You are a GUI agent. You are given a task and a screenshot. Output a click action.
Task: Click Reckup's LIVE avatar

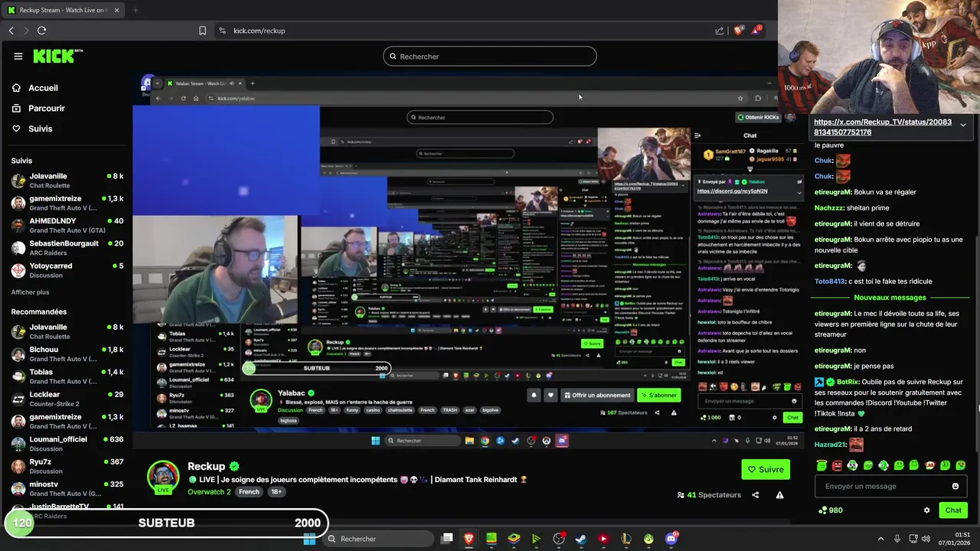tap(163, 477)
